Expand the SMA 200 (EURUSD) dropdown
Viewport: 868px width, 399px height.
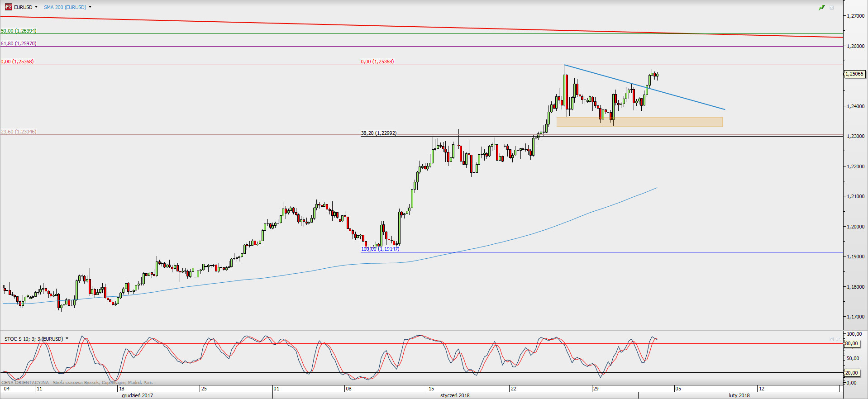[90, 7]
